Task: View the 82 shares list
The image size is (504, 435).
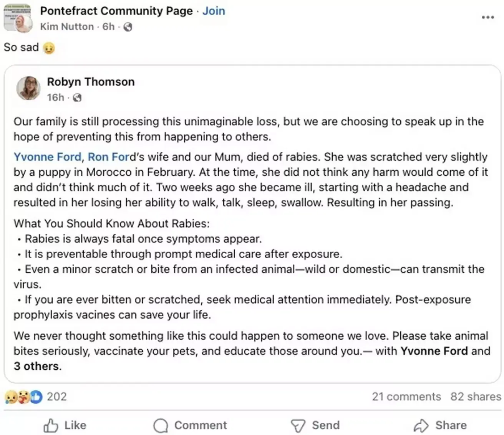Action: point(476,397)
